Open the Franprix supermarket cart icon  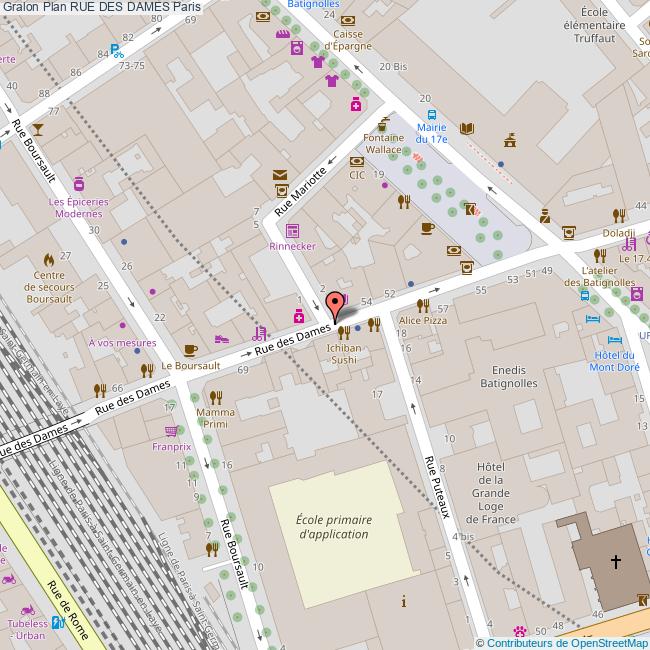[171, 432]
